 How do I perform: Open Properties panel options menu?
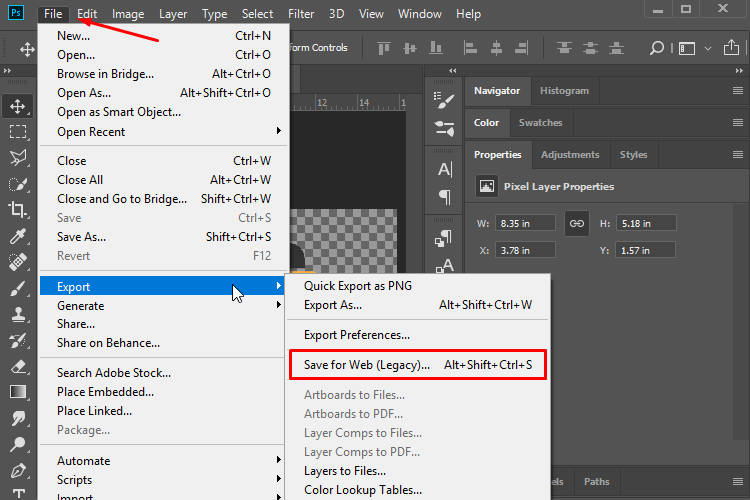pyautogui.click(x=738, y=154)
